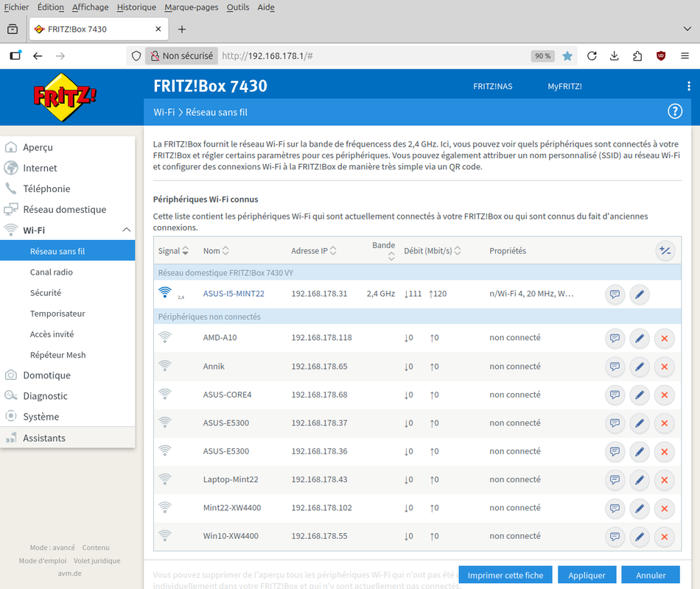Delete the Annik device entry

(x=665, y=367)
